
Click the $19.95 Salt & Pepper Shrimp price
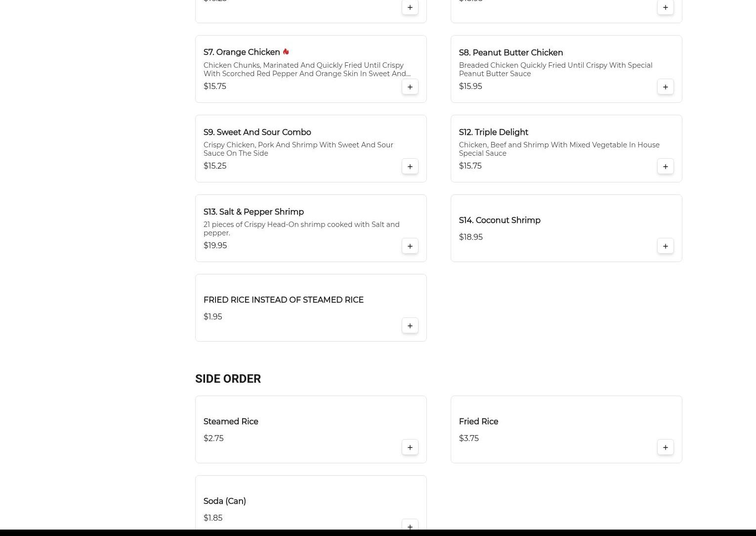[x=215, y=246]
